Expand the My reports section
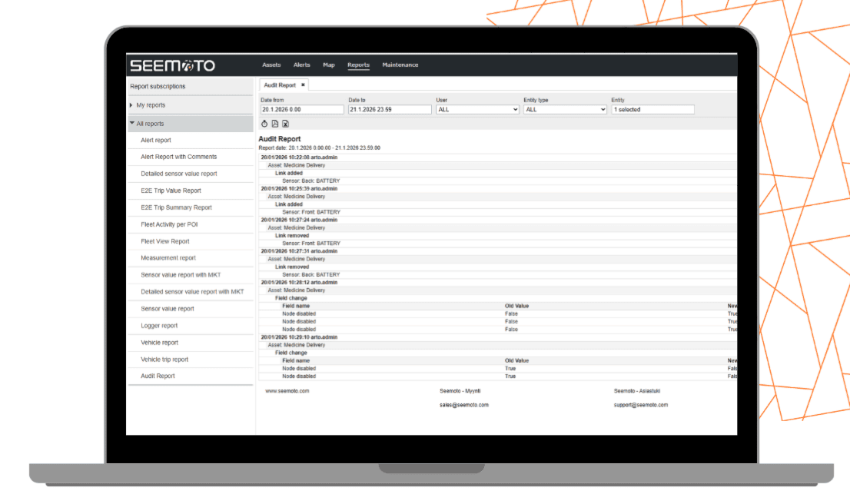The width and height of the screenshot is (850, 504). pyautogui.click(x=151, y=105)
